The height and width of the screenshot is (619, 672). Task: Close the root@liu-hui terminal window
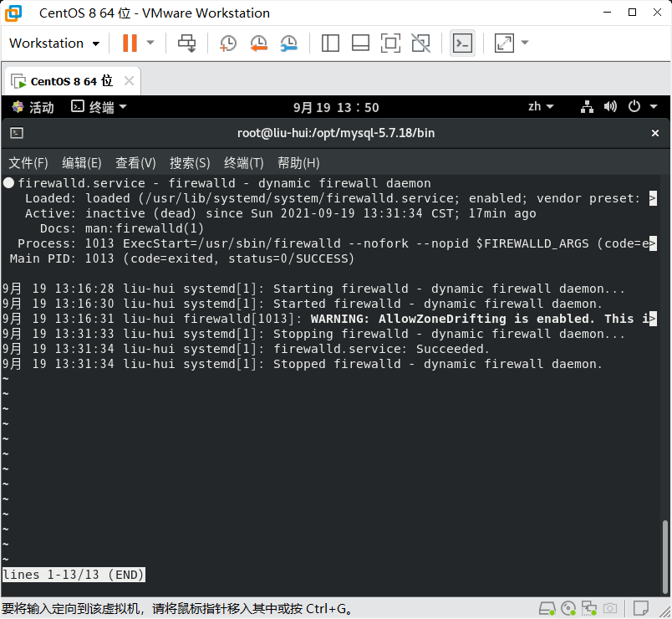click(x=654, y=133)
